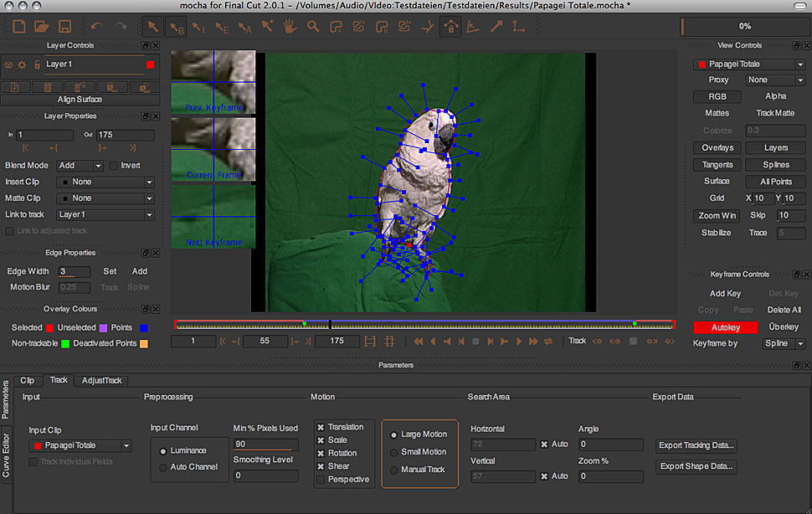This screenshot has height=514, width=812.
Task: Select the Pan hand tool
Action: [x=290, y=27]
